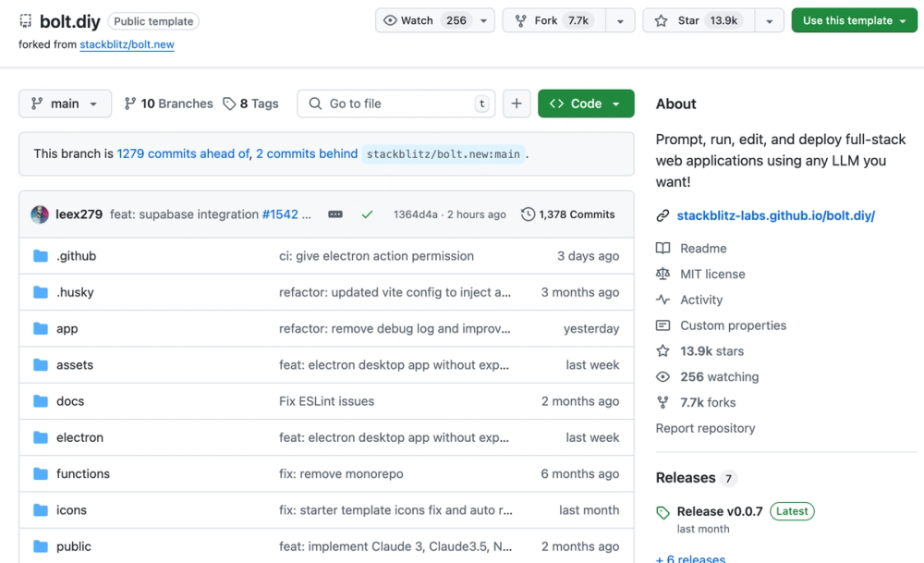Click the .husky folder icon
Image resolution: width=924 pixels, height=563 pixels.
[41, 292]
